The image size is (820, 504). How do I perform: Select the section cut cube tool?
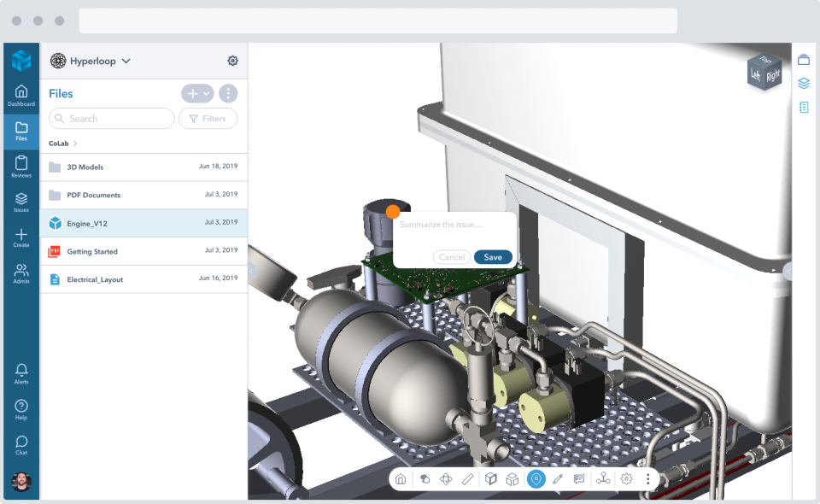point(490,479)
